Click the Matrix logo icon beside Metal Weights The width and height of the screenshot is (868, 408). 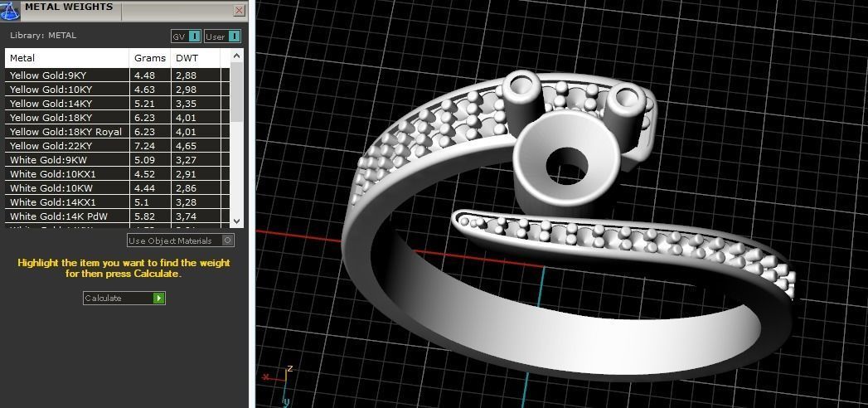[10, 10]
